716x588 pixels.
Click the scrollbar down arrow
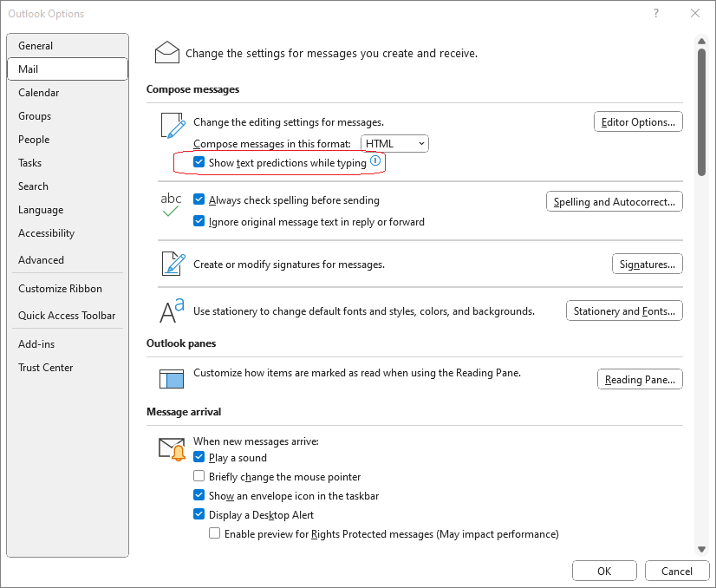[x=702, y=549]
